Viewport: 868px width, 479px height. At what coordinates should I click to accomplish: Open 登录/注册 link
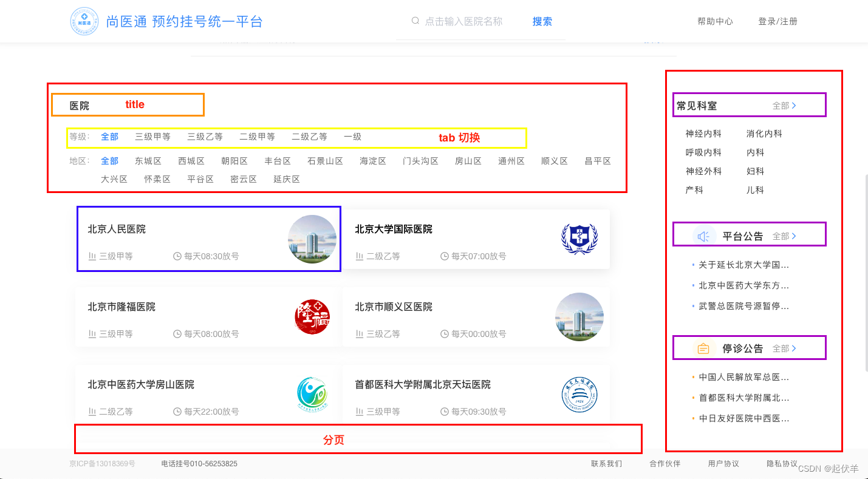(777, 21)
